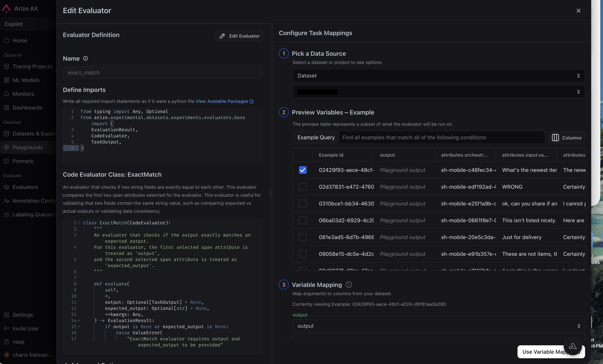Click the pencil icon on Edit Evaluator
Image resolution: width=603 pixels, height=364 pixels.
pos(222,36)
